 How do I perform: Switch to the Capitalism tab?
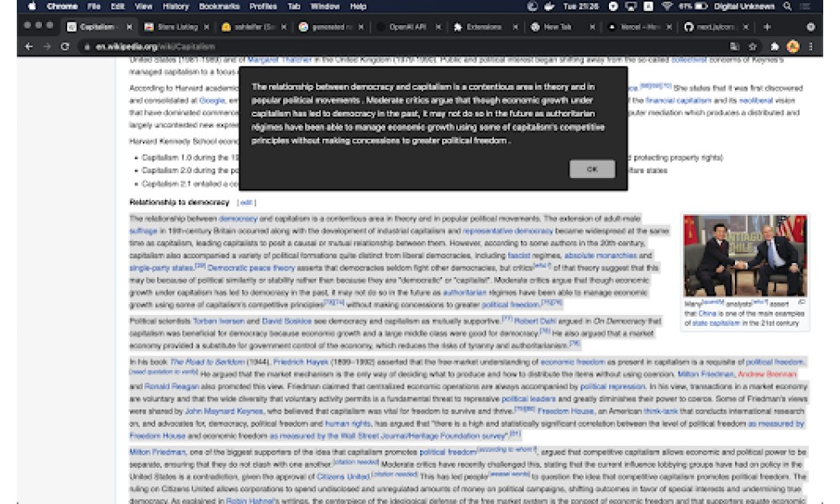pyautogui.click(x=97, y=27)
